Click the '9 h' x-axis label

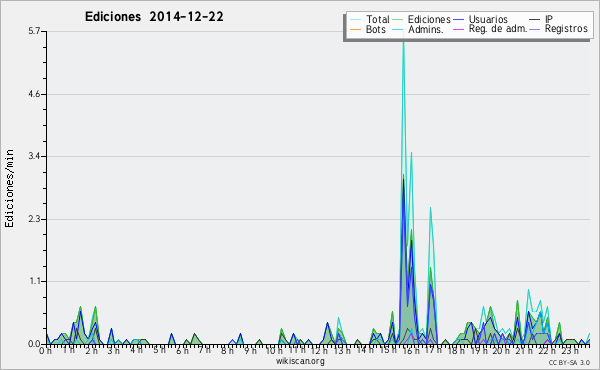pyautogui.click(x=250, y=351)
